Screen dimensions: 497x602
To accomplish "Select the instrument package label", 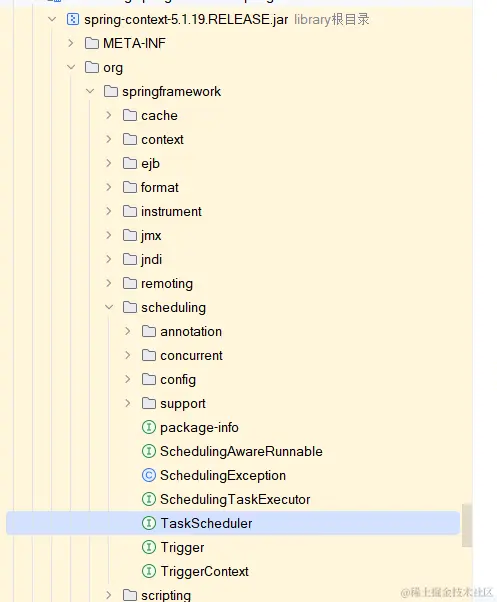I will tap(171, 212).
